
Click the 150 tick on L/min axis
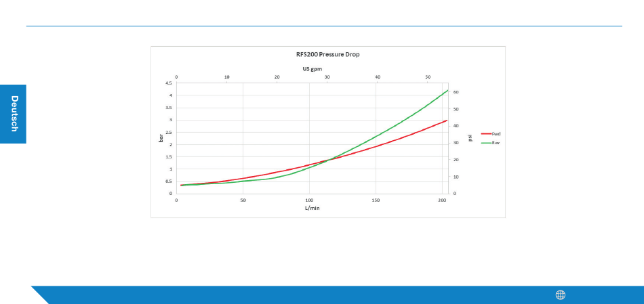[x=376, y=200]
